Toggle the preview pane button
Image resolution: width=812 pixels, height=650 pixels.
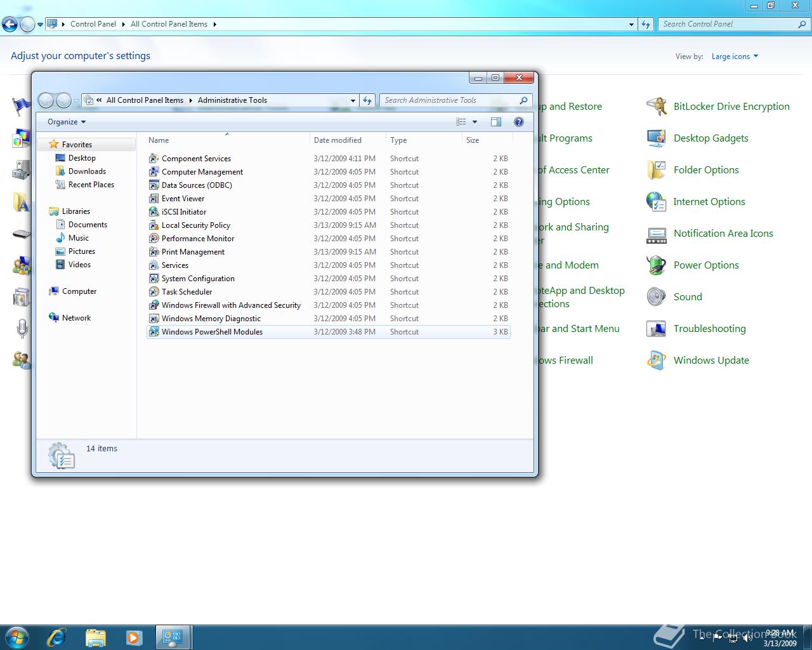point(496,122)
